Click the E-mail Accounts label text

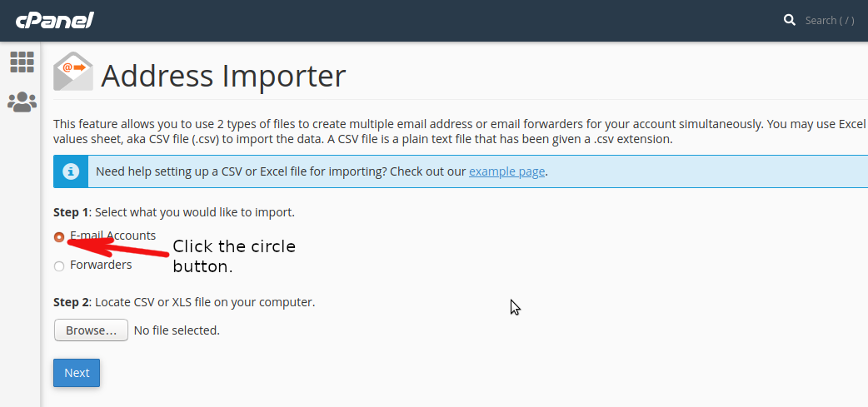113,236
